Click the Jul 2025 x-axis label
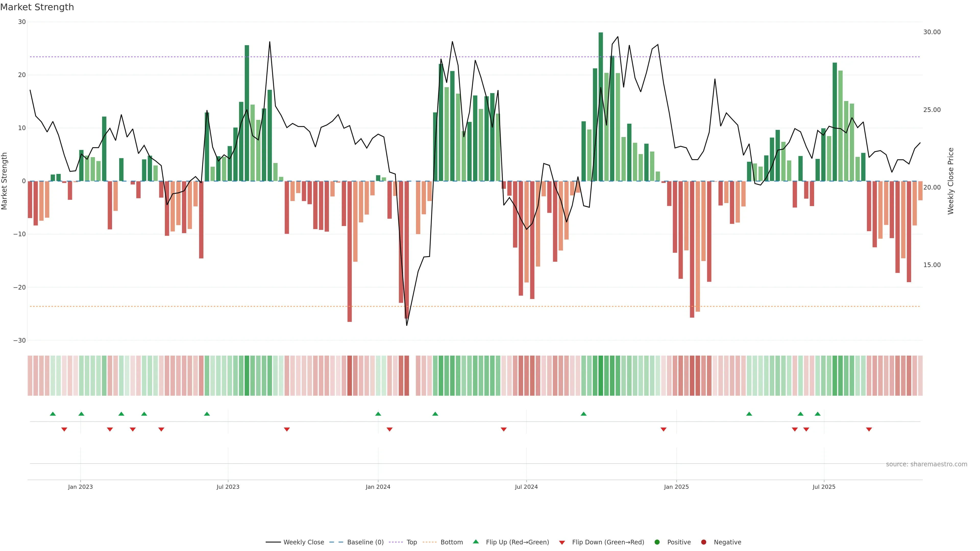The height and width of the screenshot is (551, 980). tap(824, 487)
